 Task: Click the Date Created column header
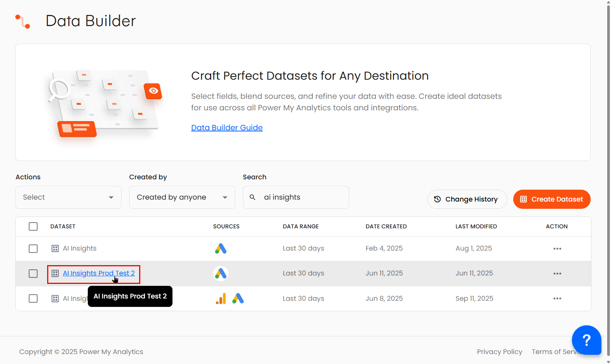[386, 226]
